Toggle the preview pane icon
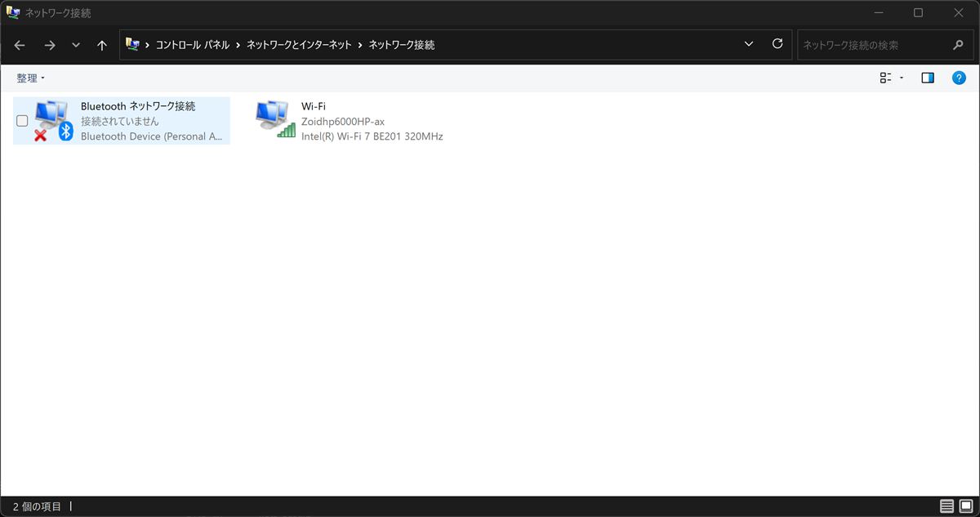Screen dimensions: 980x517 [x=928, y=78]
